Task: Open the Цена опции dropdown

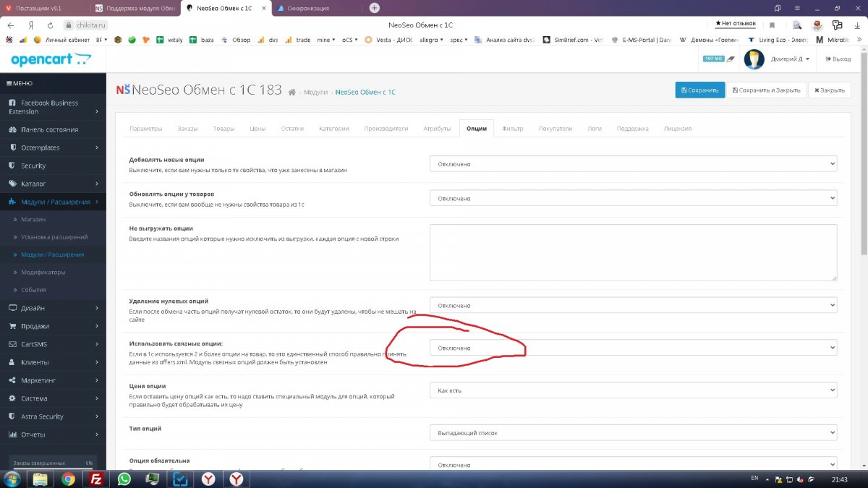Action: 633,390
